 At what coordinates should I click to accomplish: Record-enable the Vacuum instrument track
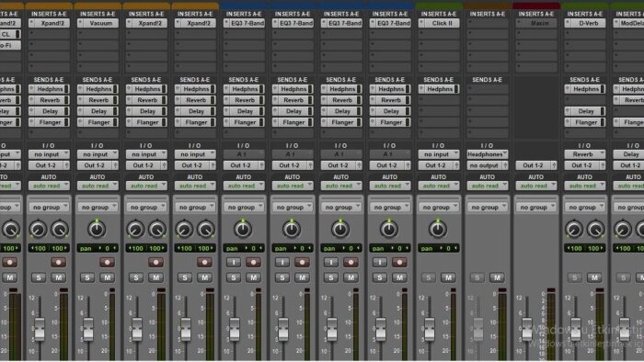(x=107, y=262)
